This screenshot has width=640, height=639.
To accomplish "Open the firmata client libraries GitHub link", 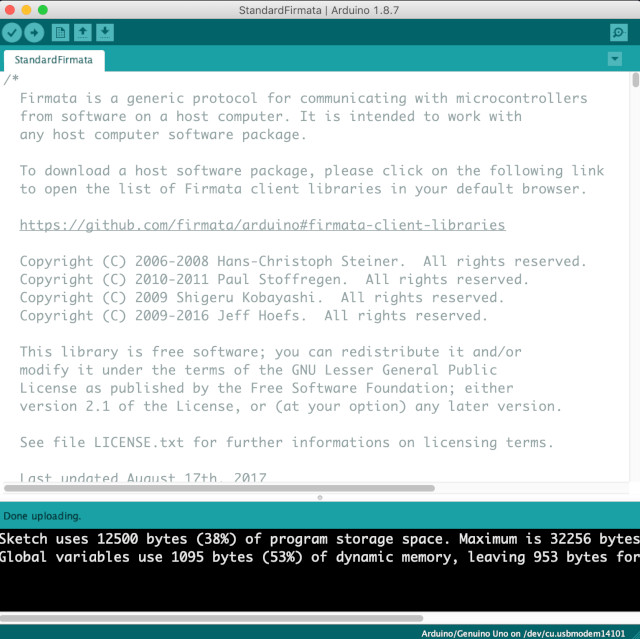I will coord(262,225).
